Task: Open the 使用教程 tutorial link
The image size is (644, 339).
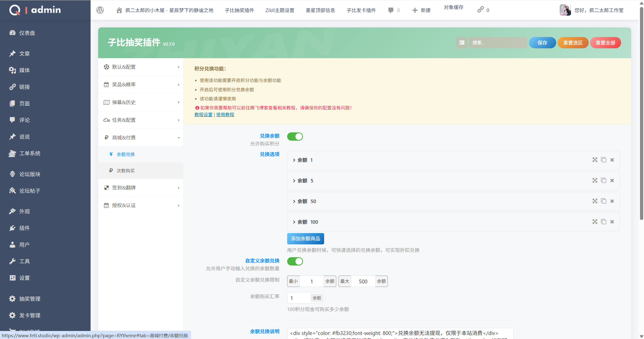Action: pos(225,115)
